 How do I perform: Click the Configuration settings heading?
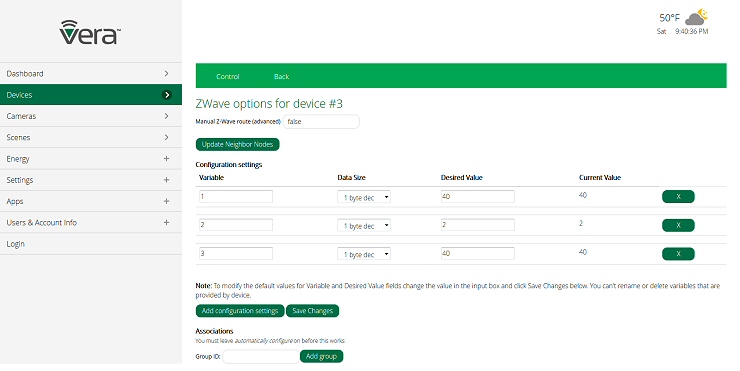(228, 165)
